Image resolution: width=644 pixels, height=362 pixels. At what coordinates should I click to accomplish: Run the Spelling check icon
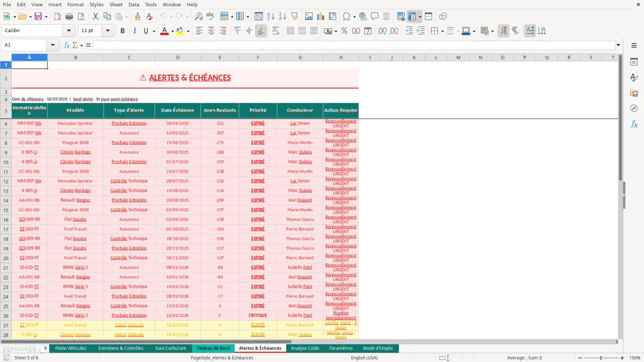click(x=210, y=17)
